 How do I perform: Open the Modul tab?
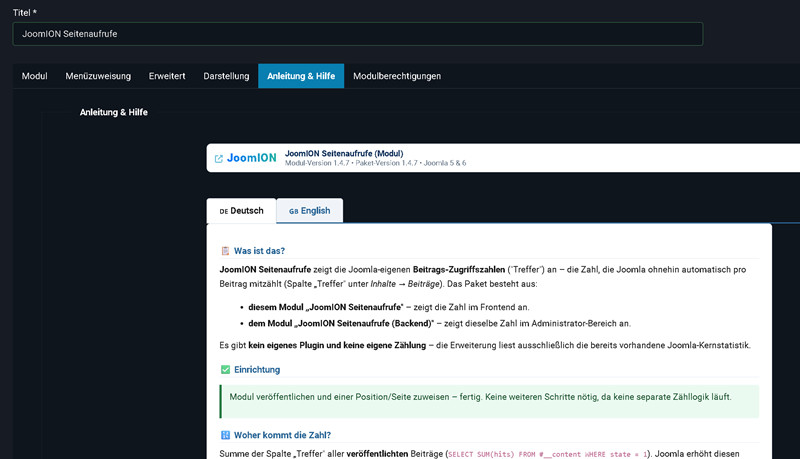[x=34, y=76]
